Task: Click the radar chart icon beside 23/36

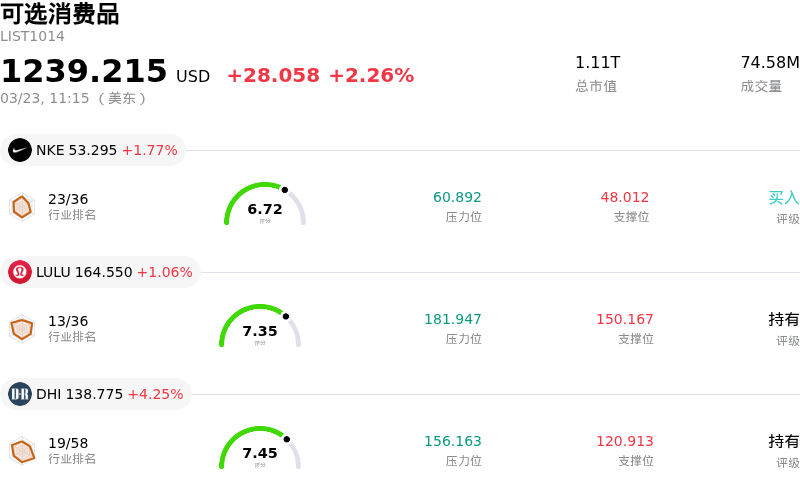Action: click(22, 206)
